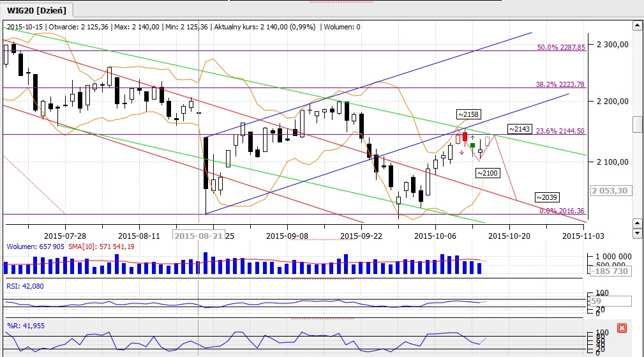Click the volume cursor box -185 730

(x=610, y=271)
